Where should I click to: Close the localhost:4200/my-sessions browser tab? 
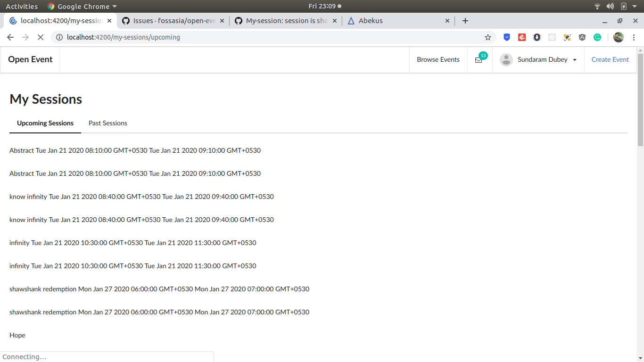pos(109,21)
